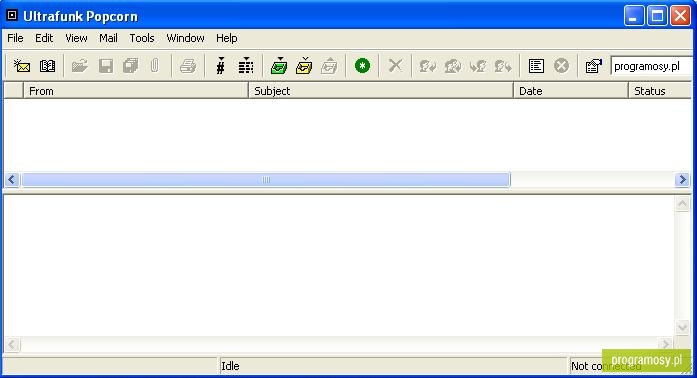697x378 pixels.
Task: Click the new message envelope icon
Action: tap(22, 66)
